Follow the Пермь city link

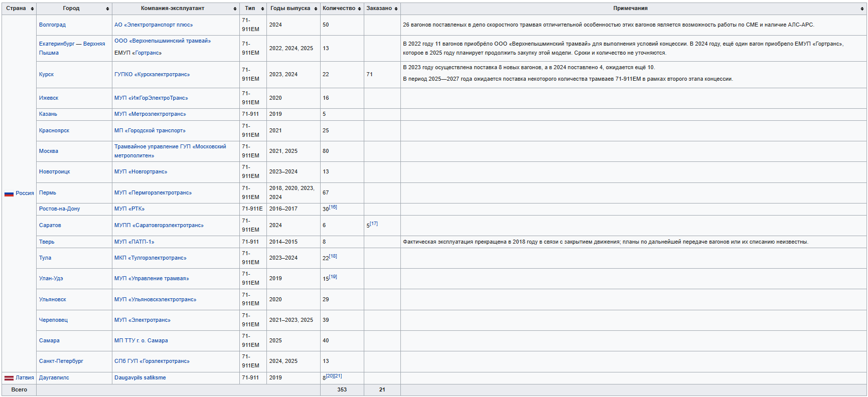coord(48,192)
